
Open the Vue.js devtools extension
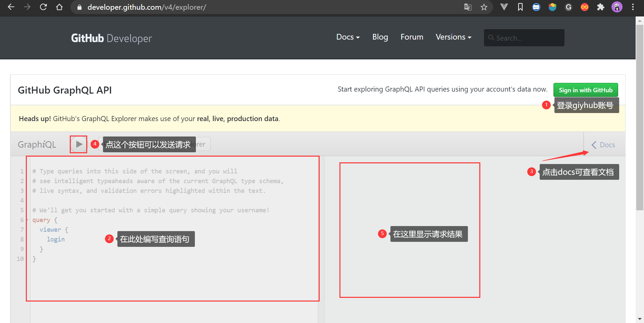pos(504,7)
